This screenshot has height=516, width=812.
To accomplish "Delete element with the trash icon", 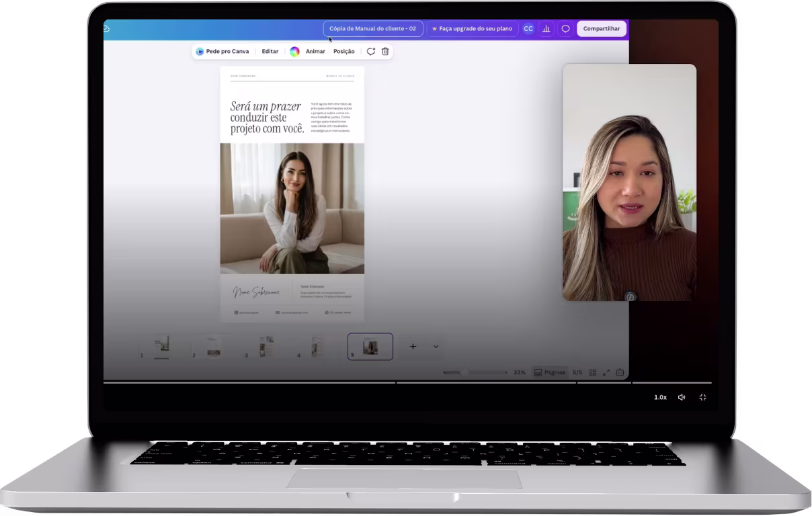I will (385, 51).
